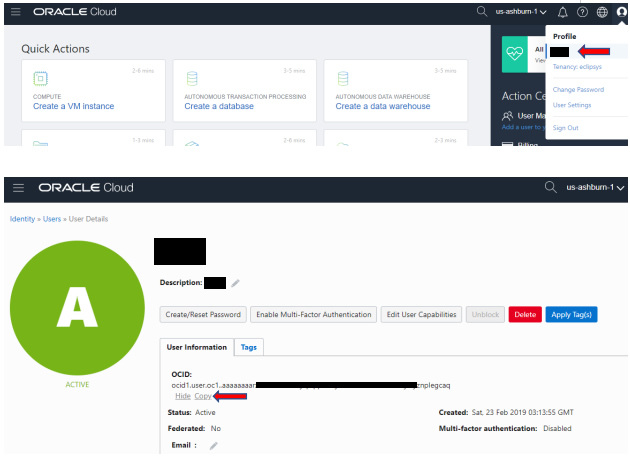Image resolution: width=630 pixels, height=464 pixels.
Task: Click the Users breadcrumb link
Action: tap(53, 219)
